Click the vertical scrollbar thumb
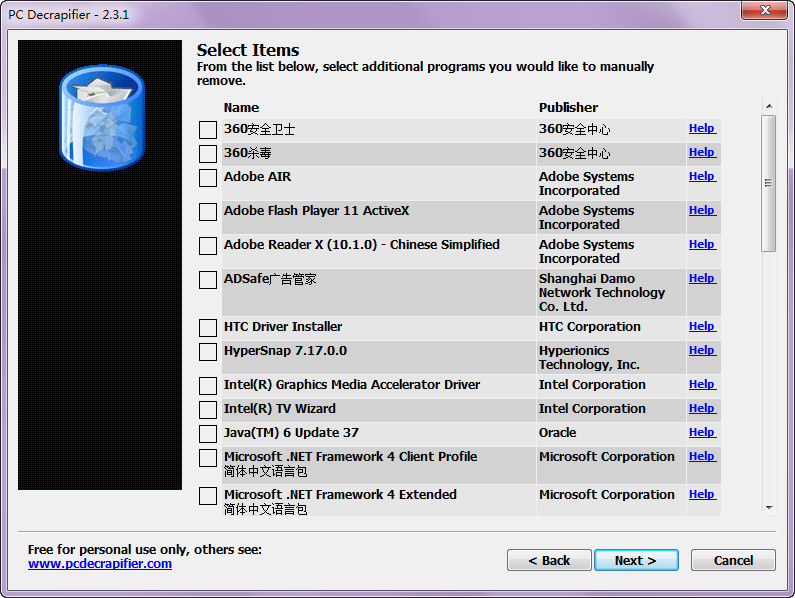This screenshot has width=795, height=598. [768, 183]
